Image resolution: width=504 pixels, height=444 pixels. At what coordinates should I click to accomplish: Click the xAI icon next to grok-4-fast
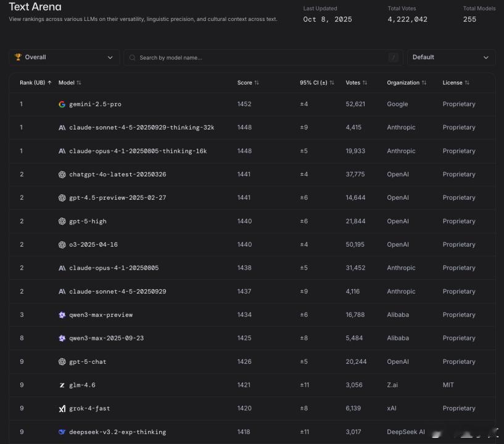(62, 409)
